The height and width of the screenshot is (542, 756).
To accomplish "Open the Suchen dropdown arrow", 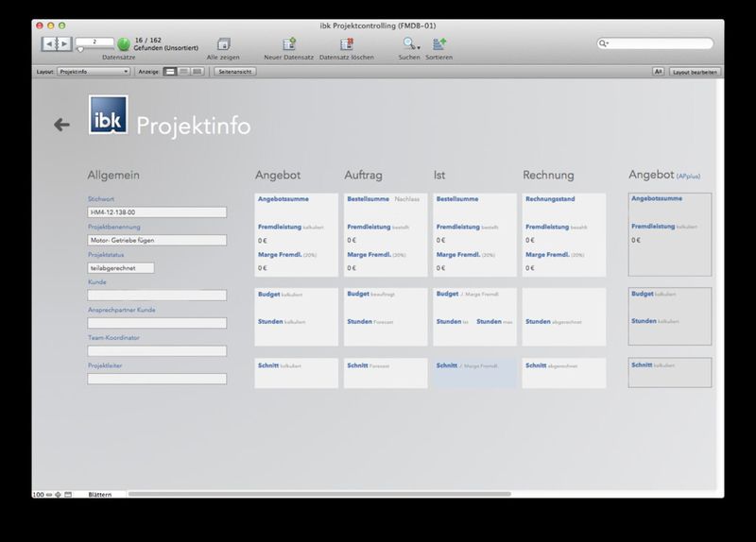I will pyautogui.click(x=419, y=48).
